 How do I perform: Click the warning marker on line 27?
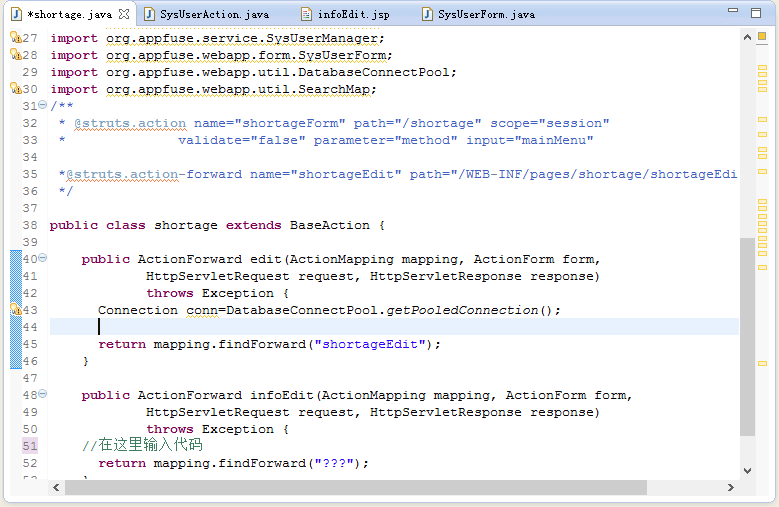click(16, 38)
